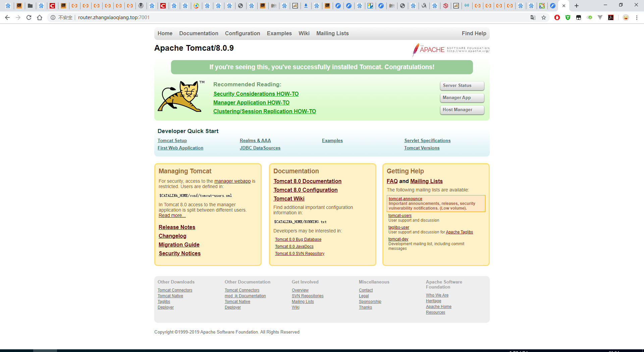Open the red stop-hand adblock extension
The height and width of the screenshot is (352, 644).
[x=557, y=17]
